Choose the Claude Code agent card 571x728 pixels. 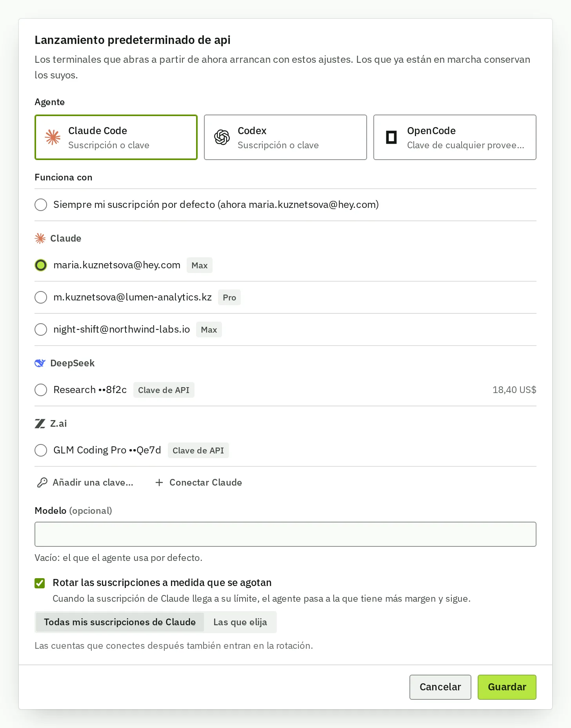(x=116, y=137)
